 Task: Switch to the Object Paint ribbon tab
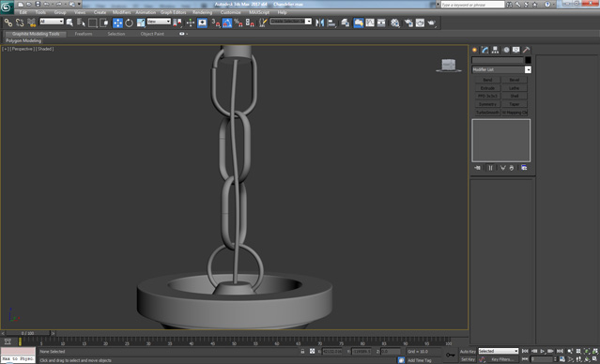point(152,34)
